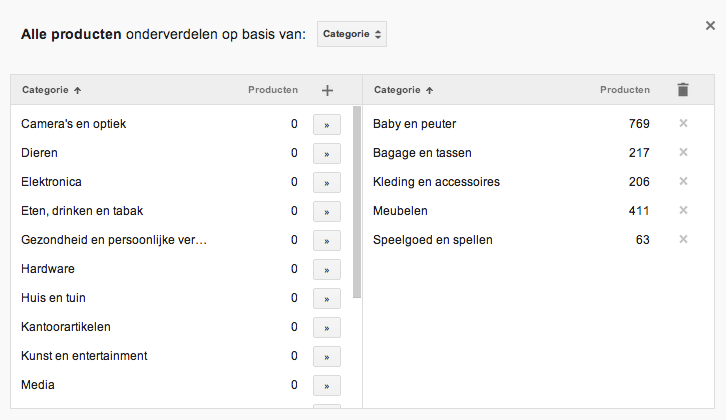Close the subdivision dialog
The height and width of the screenshot is (420, 726).
[x=710, y=26]
